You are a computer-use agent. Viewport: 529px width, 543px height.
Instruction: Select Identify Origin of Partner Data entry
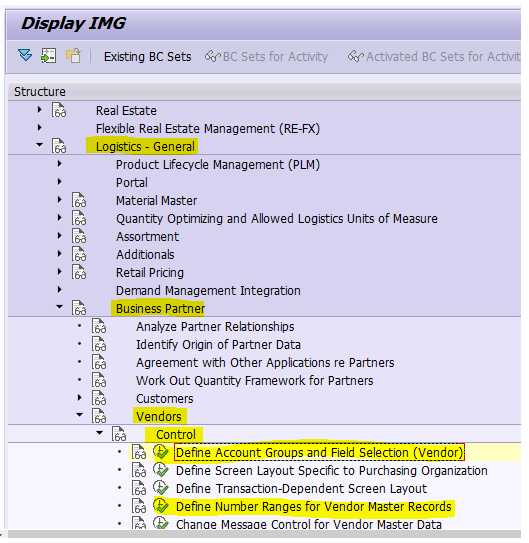(218, 345)
